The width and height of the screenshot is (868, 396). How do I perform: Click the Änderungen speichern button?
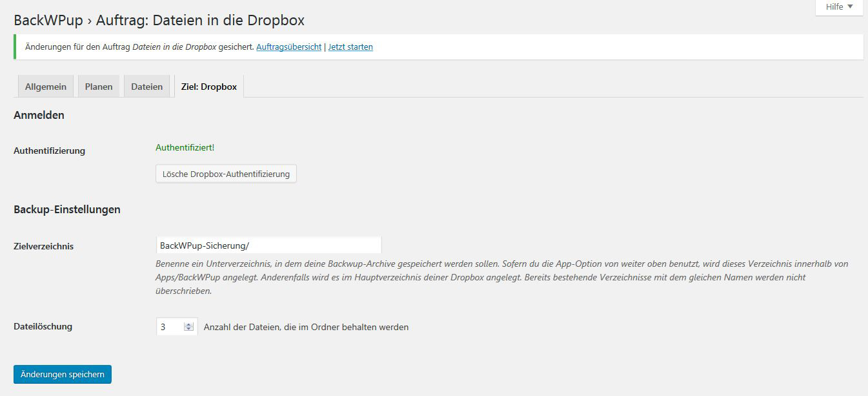click(63, 375)
